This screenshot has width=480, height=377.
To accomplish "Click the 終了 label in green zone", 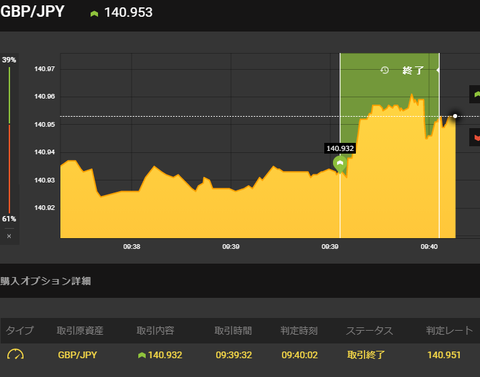I will (413, 70).
